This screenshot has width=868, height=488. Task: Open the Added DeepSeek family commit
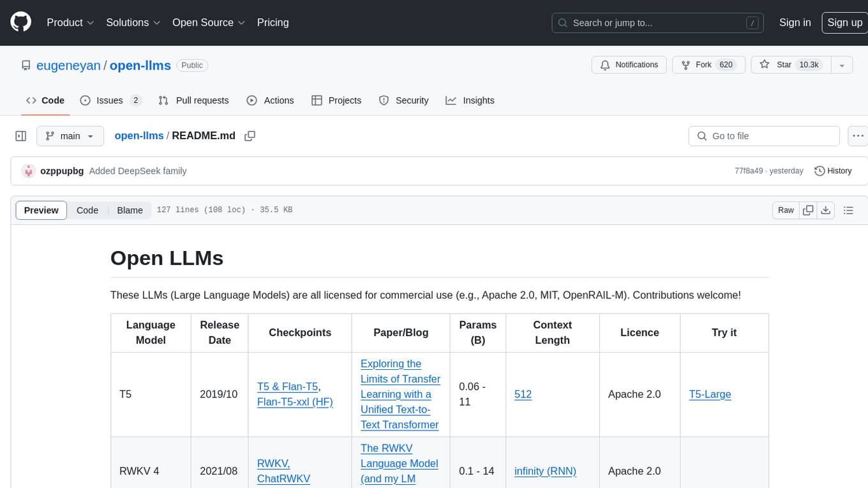tap(138, 171)
